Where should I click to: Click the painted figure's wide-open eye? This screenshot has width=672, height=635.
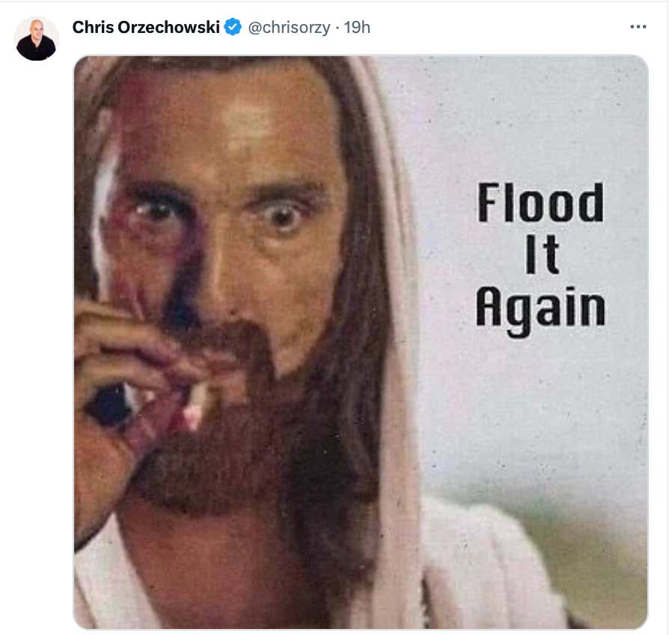pos(281,216)
